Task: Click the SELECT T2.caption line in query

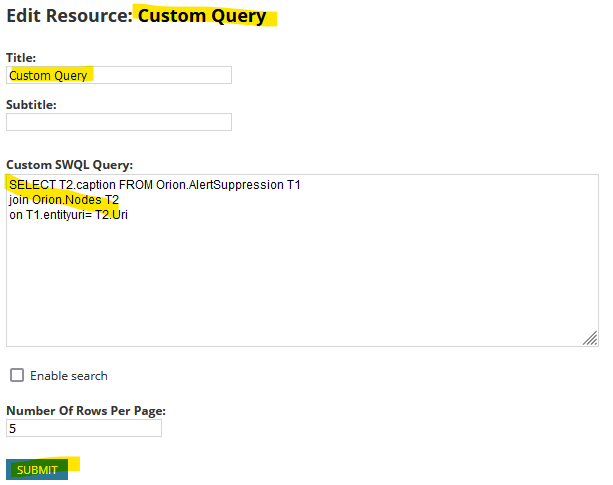Action: tap(155, 184)
